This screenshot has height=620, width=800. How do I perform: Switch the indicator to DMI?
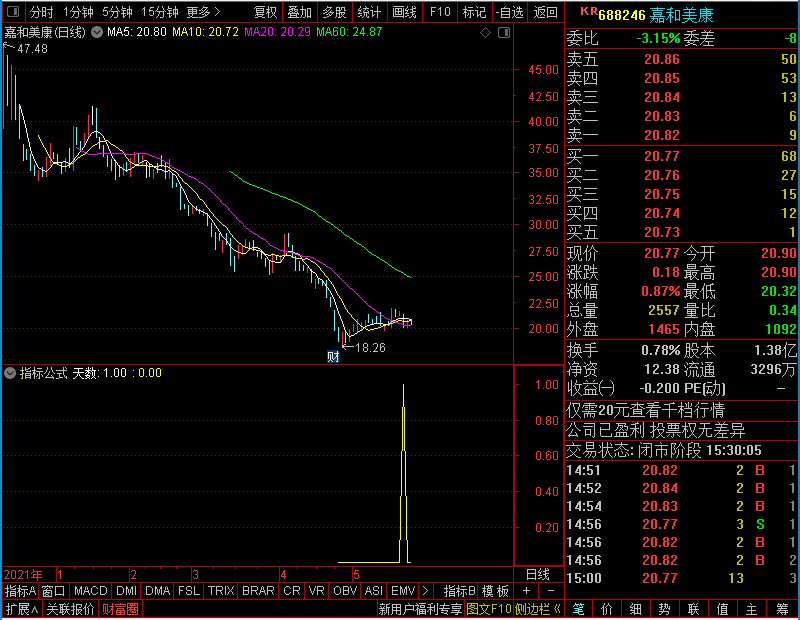click(x=126, y=591)
